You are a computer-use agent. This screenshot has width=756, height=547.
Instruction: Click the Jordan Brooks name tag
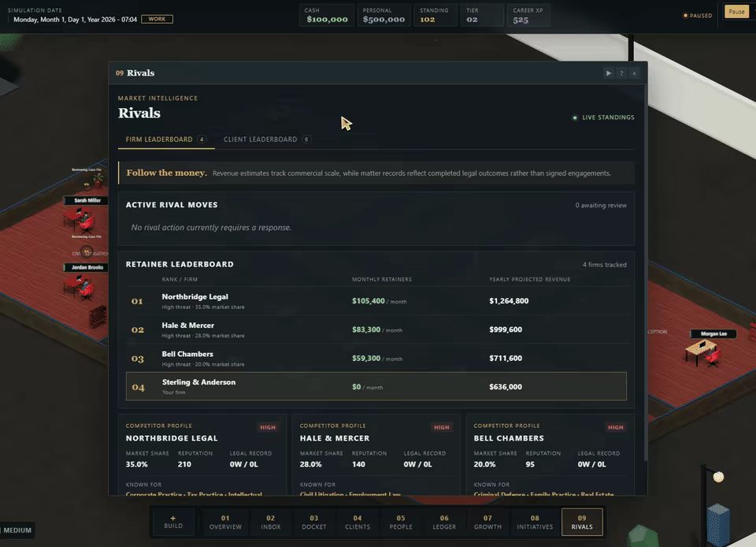point(87,267)
